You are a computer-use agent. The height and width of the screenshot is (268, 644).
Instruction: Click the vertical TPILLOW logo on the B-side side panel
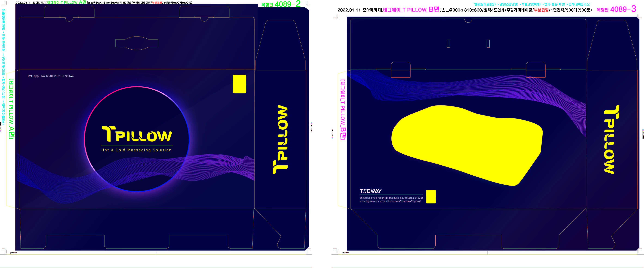click(x=612, y=139)
